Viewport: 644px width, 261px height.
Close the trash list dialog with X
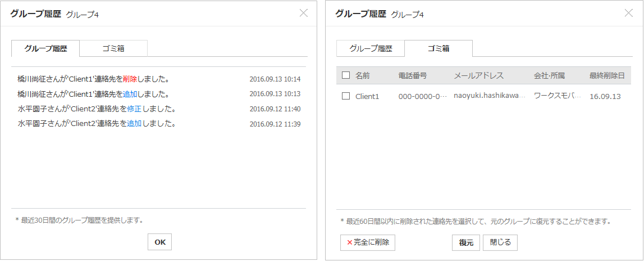629,13
